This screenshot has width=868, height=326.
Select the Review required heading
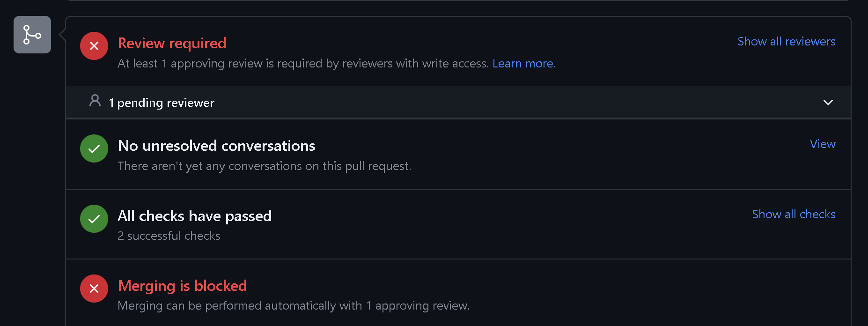click(172, 43)
